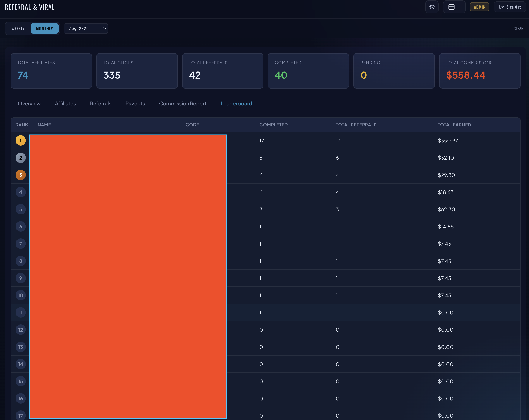
Task: Click the CODE column header
Action: tap(192, 125)
